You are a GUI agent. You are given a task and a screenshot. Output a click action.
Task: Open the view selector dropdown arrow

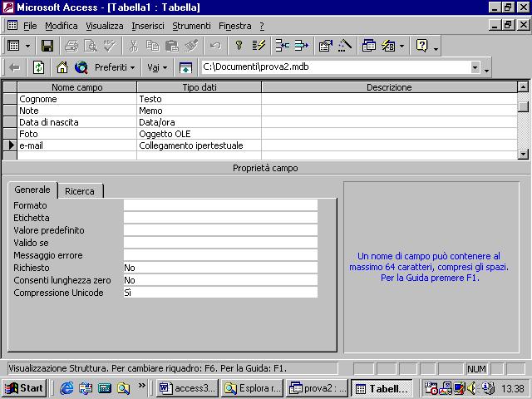(27, 46)
